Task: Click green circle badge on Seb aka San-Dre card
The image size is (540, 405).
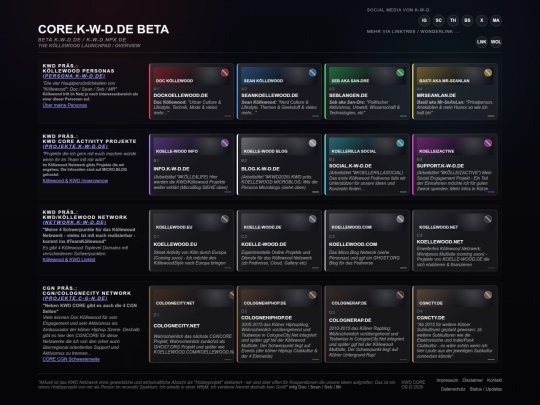Action: (x=400, y=73)
